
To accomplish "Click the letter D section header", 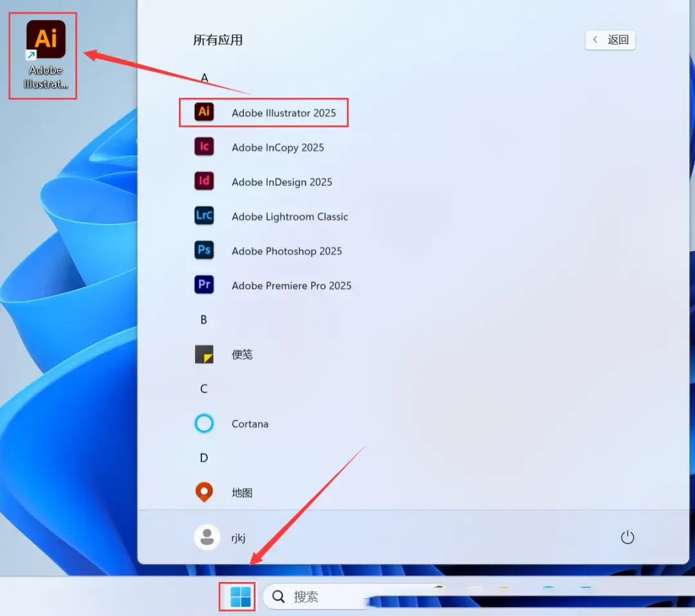I will click(x=204, y=458).
